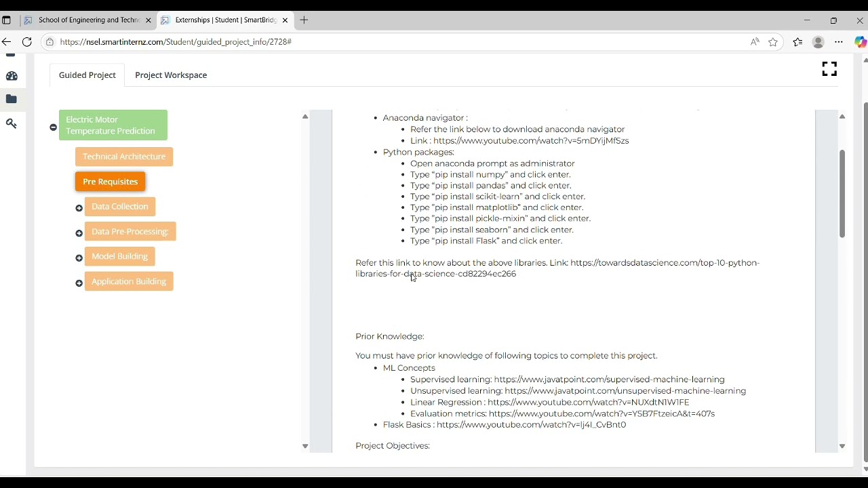868x488 pixels.
Task: Open Electric Motor Temperature Prediction node
Action: (x=113, y=125)
